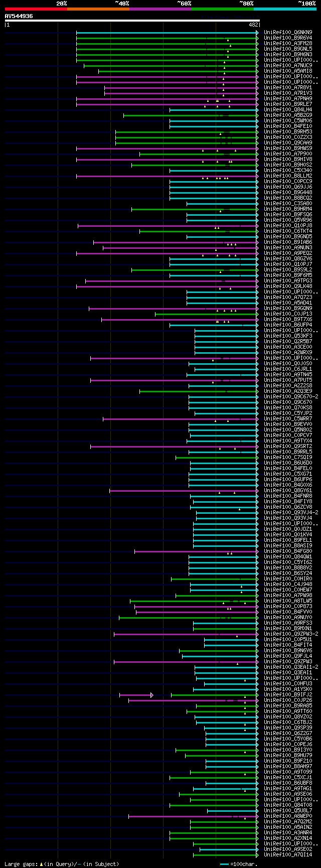
Task: Click the cyan =100char. scale bar
Action: 224,864
